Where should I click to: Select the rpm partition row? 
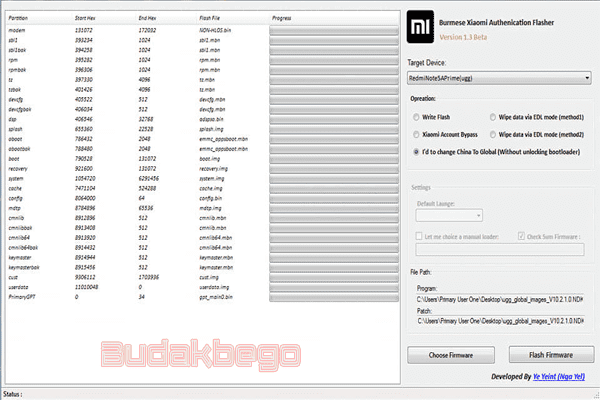click(203, 60)
